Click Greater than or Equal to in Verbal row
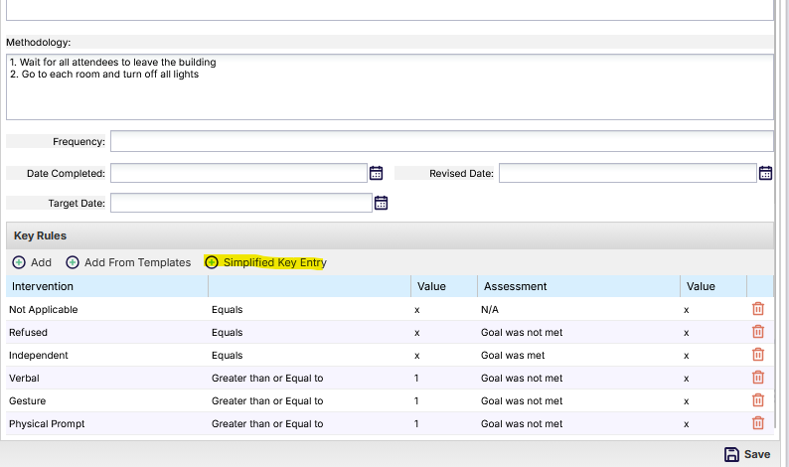Image resolution: width=789 pixels, height=467 pixels. pos(267,378)
